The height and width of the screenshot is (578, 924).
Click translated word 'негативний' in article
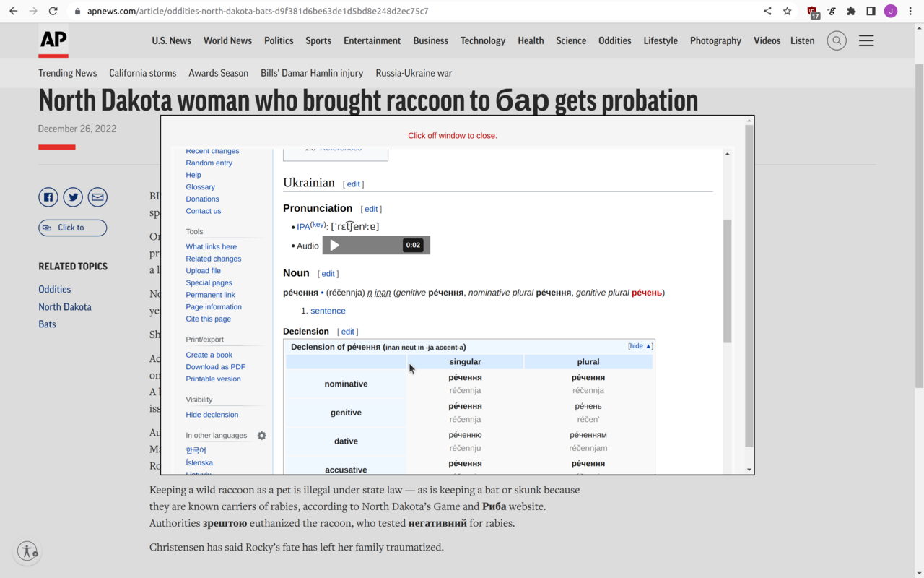pos(437,523)
